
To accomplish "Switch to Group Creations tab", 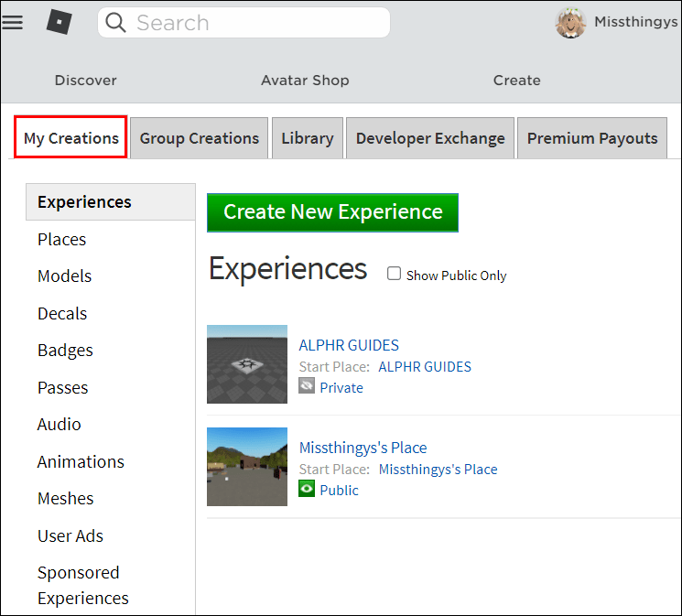I will point(200,138).
